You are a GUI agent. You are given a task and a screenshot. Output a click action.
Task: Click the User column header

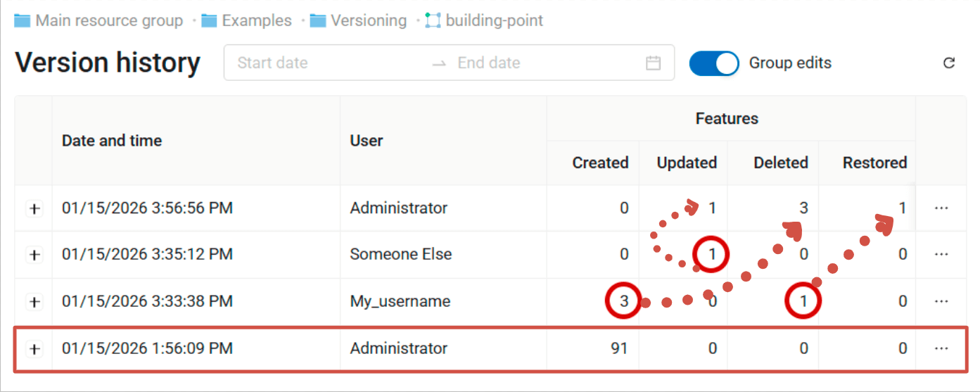(x=367, y=141)
